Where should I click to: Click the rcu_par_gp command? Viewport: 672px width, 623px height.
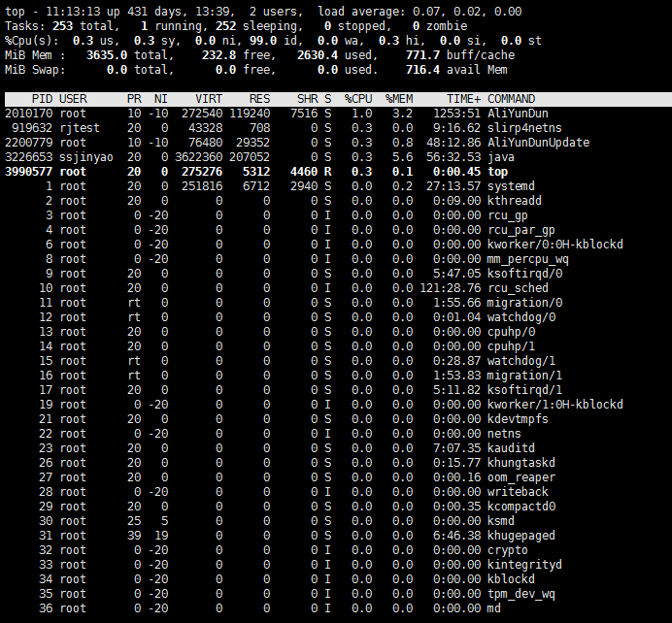[521, 230]
